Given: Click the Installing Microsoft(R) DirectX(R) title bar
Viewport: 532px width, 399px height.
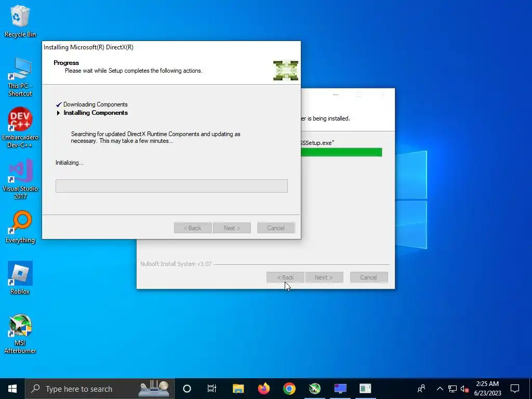Looking at the screenshot, I should pyautogui.click(x=171, y=47).
